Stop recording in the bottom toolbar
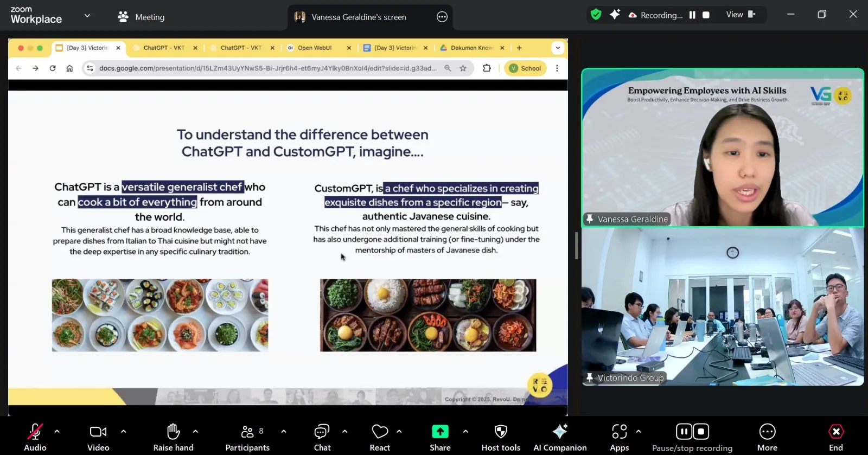Image resolution: width=868 pixels, height=455 pixels. click(x=701, y=432)
